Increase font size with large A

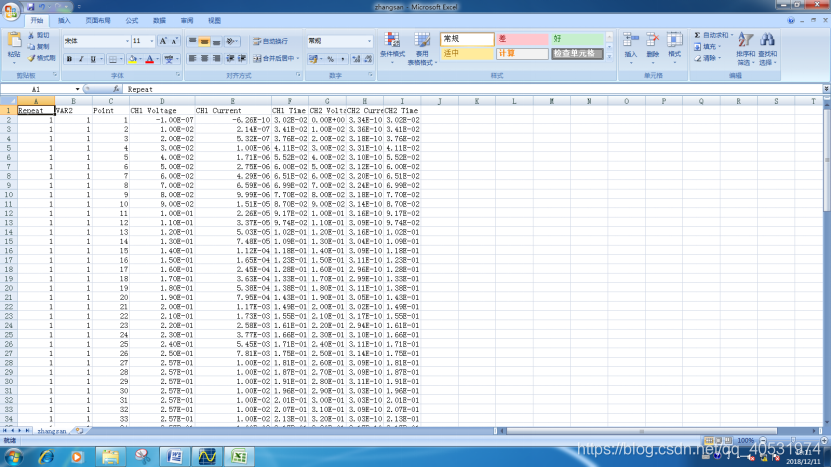163,41
